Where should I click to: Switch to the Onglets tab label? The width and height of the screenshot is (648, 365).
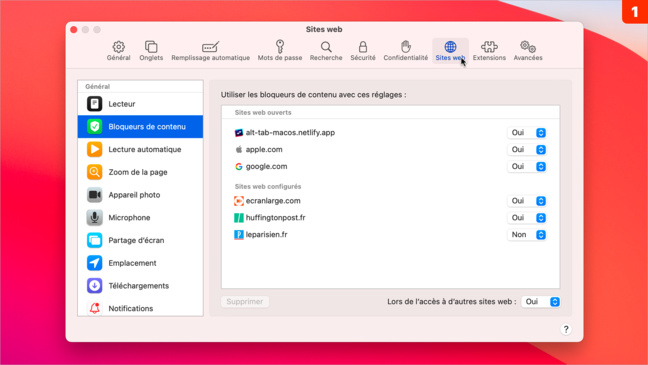click(x=151, y=58)
